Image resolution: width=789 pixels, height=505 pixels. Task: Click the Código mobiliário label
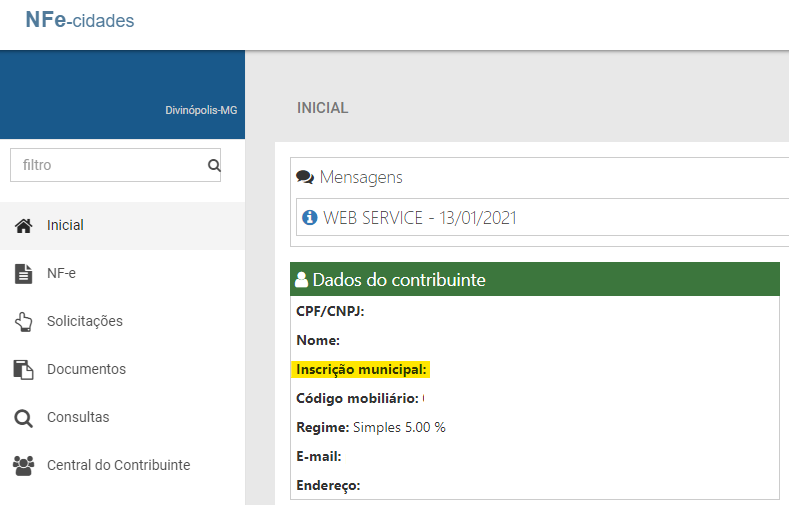pyautogui.click(x=357, y=398)
